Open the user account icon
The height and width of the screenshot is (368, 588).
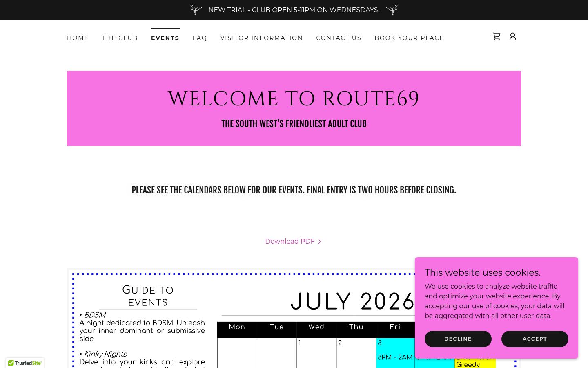click(513, 36)
